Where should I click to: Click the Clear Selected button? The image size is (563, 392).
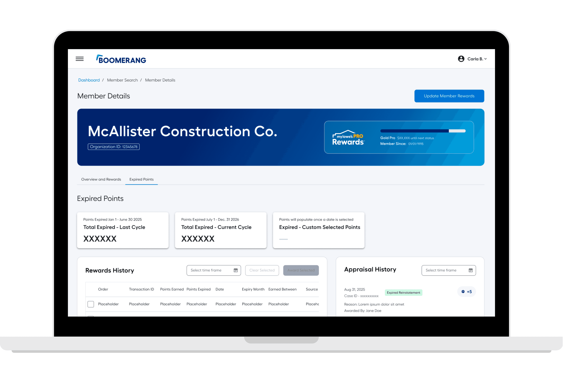click(x=262, y=270)
